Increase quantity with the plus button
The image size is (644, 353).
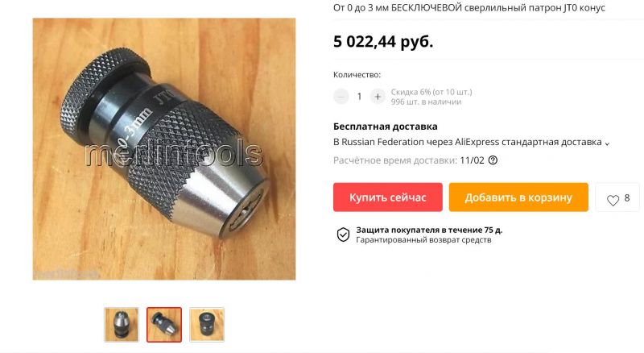378,96
